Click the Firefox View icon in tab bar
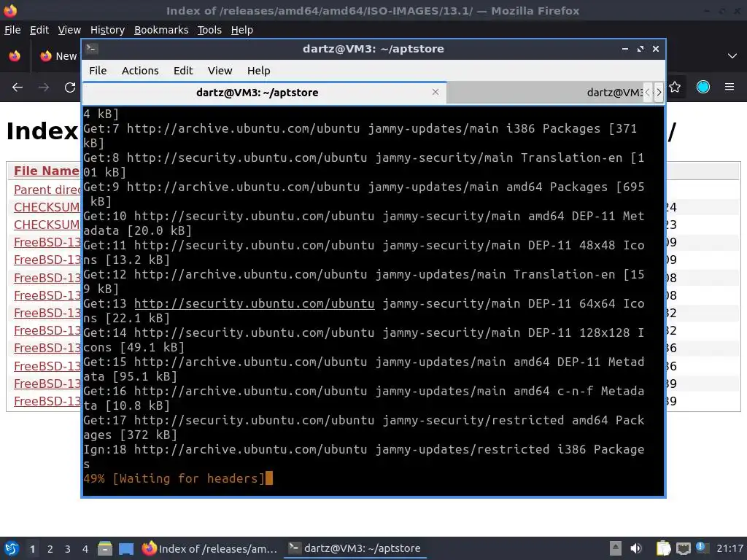 click(15, 56)
